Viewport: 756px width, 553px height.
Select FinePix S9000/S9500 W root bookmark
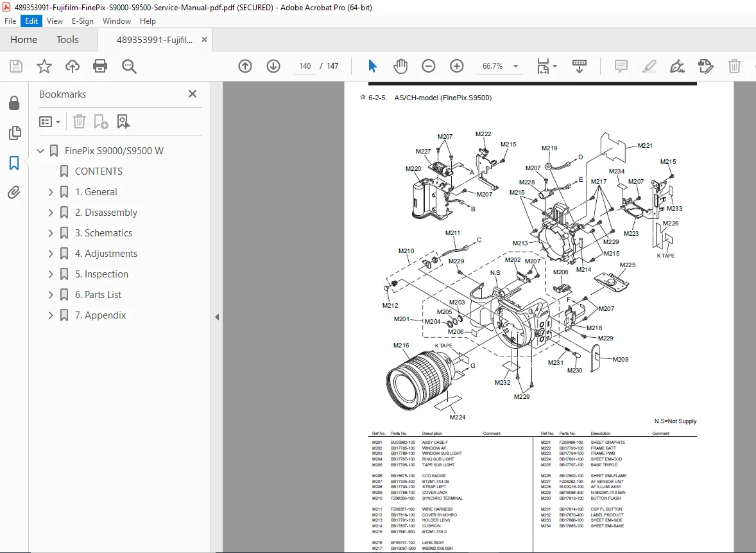click(x=114, y=150)
